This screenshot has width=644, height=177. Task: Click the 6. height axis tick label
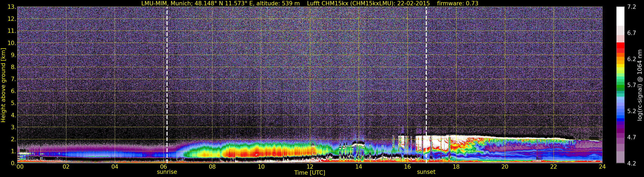click(x=13, y=91)
